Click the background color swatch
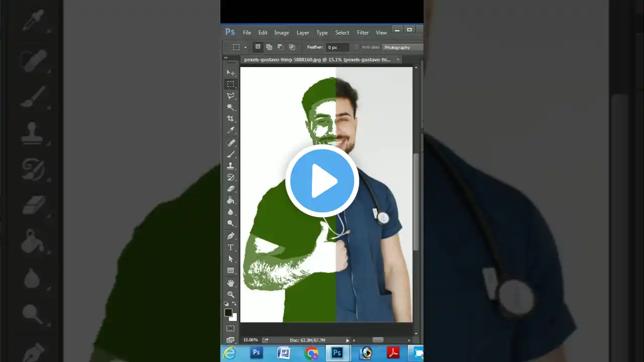The image size is (644, 362). pyautogui.click(x=233, y=317)
